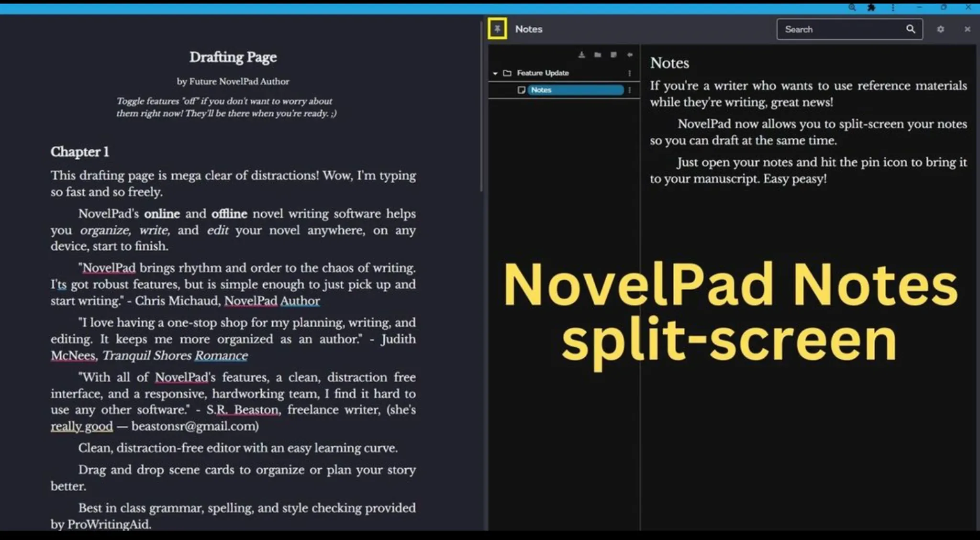Click the manuscript pane vertical scrollbar
Viewport: 980px width, 540px height.
coord(481,106)
